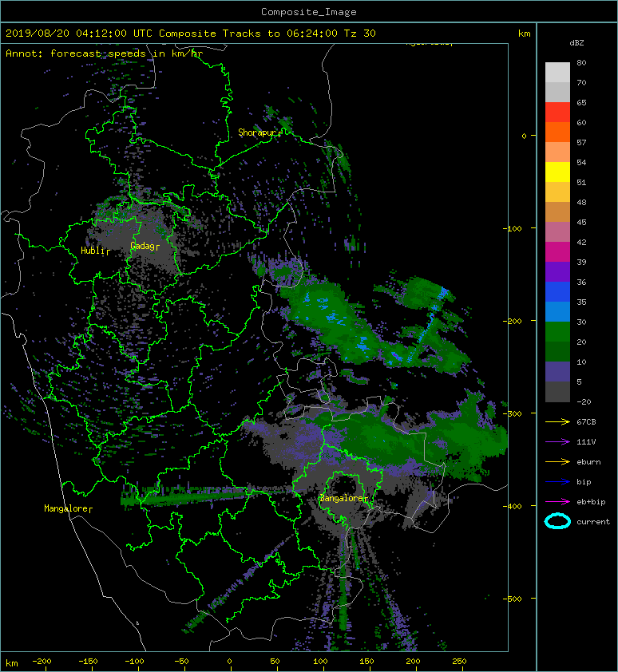The image size is (618, 672).
Task: Click the slate blue 10 dBZ swatch
Action: pos(557,372)
